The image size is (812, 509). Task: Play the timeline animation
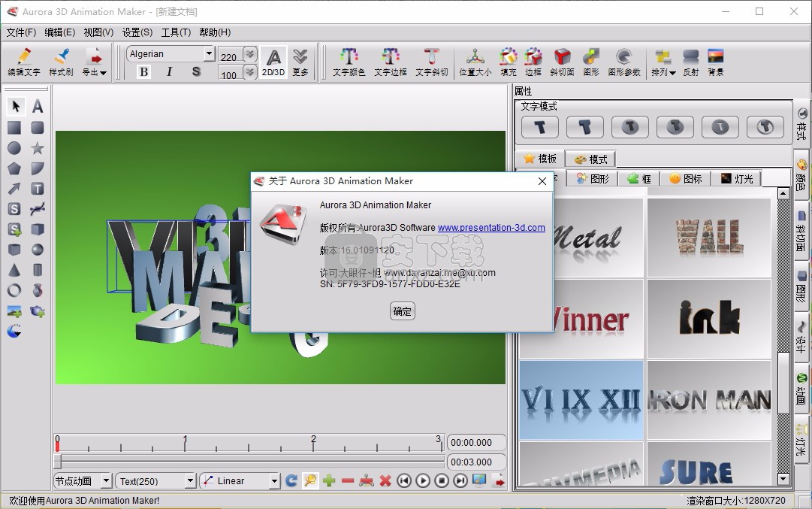click(423, 481)
